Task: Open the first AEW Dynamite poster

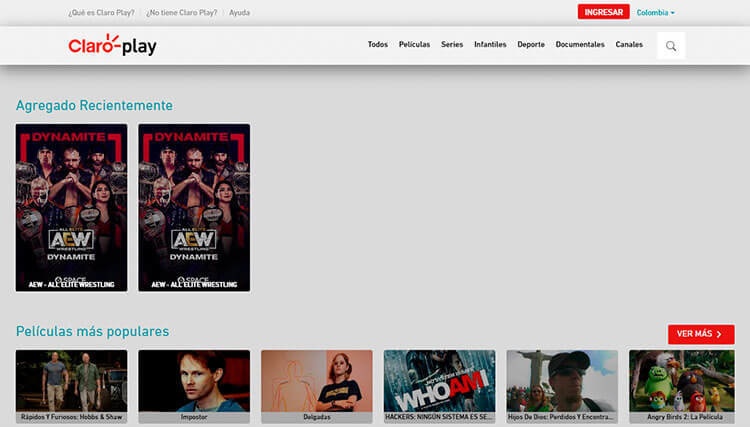Action: (x=71, y=208)
